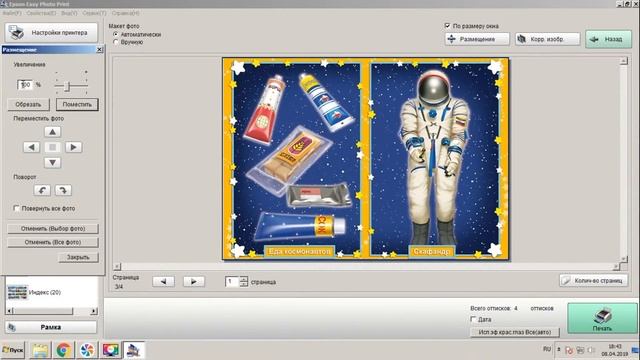This screenshot has height=360, width=640.
Task: Click the page number input field
Action: (x=232, y=282)
